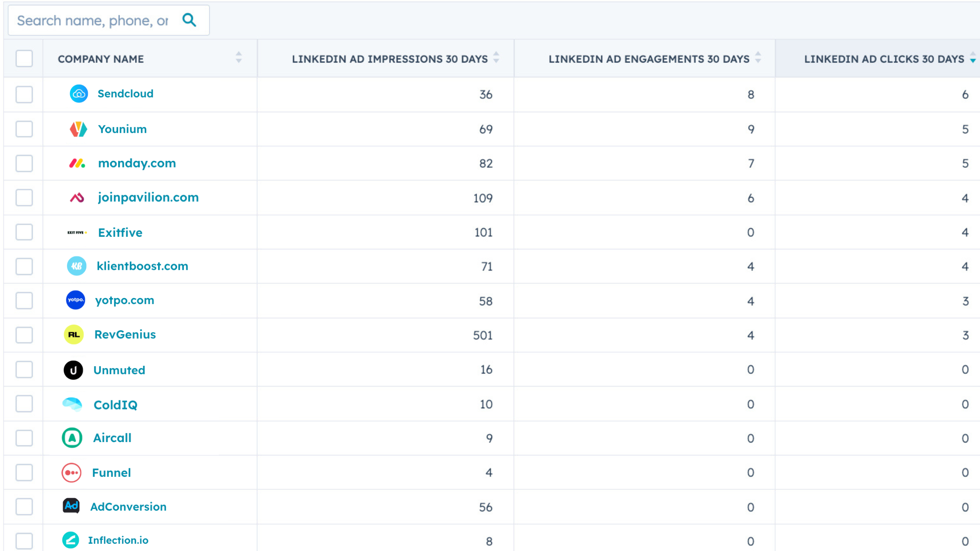980x551 pixels.
Task: Click the Younium logo icon
Action: [x=78, y=129]
